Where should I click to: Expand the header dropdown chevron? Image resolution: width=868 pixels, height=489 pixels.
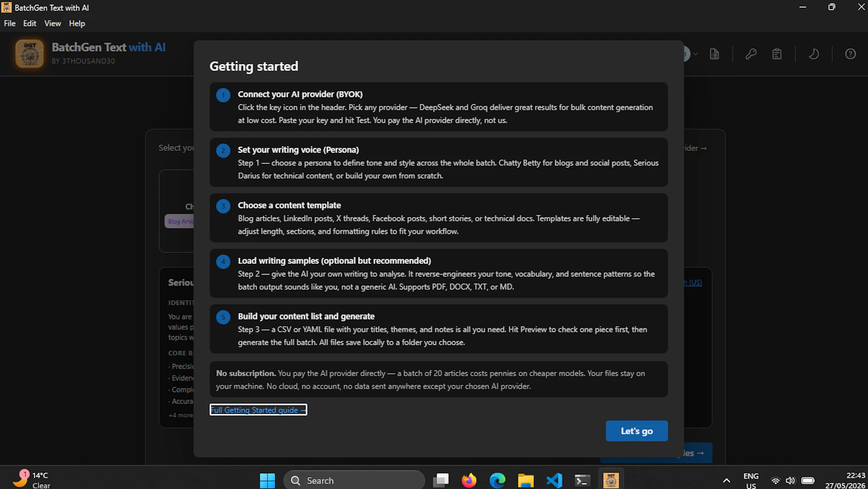695,54
